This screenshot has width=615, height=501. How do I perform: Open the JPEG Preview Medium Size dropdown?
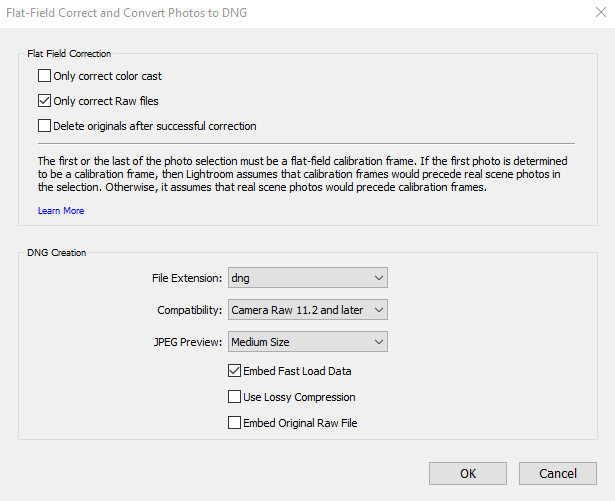pos(308,341)
